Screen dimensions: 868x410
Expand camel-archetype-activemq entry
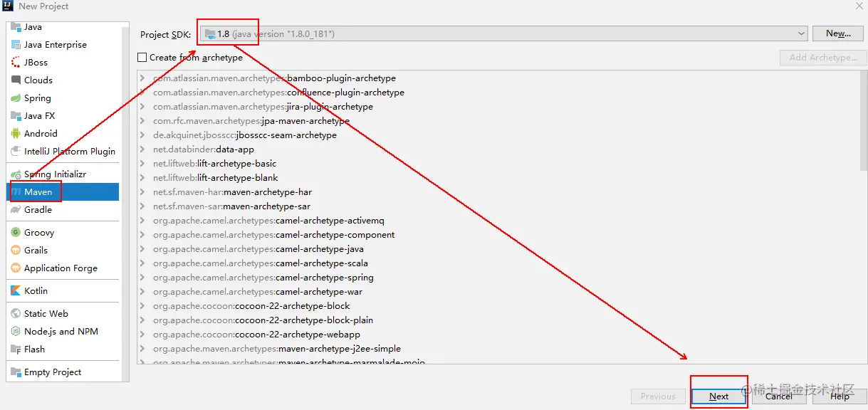coord(143,221)
